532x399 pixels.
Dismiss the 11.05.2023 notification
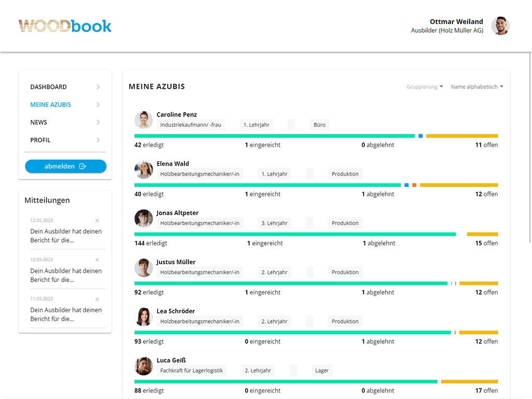tap(97, 299)
